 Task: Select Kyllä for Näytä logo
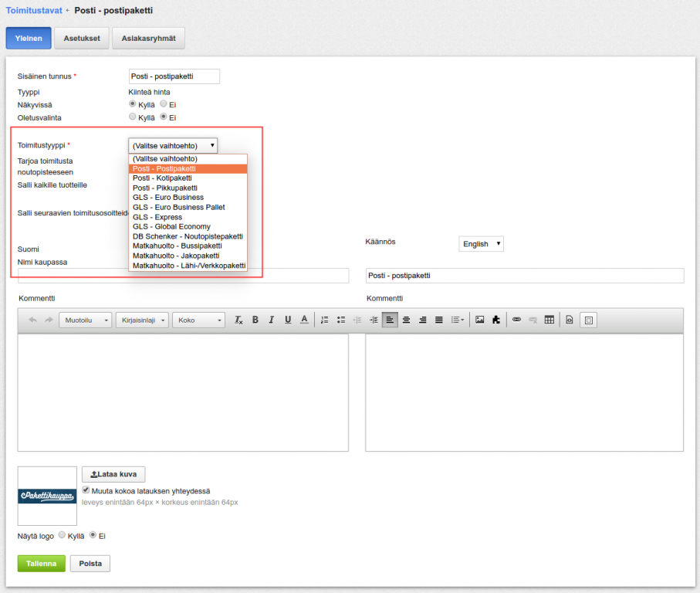pyautogui.click(x=62, y=535)
